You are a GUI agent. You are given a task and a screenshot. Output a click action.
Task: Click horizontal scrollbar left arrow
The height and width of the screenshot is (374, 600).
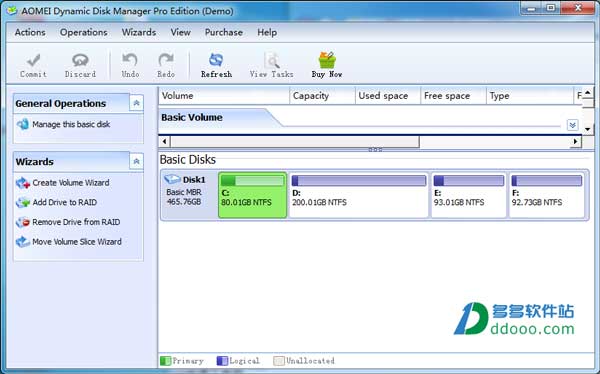point(165,141)
